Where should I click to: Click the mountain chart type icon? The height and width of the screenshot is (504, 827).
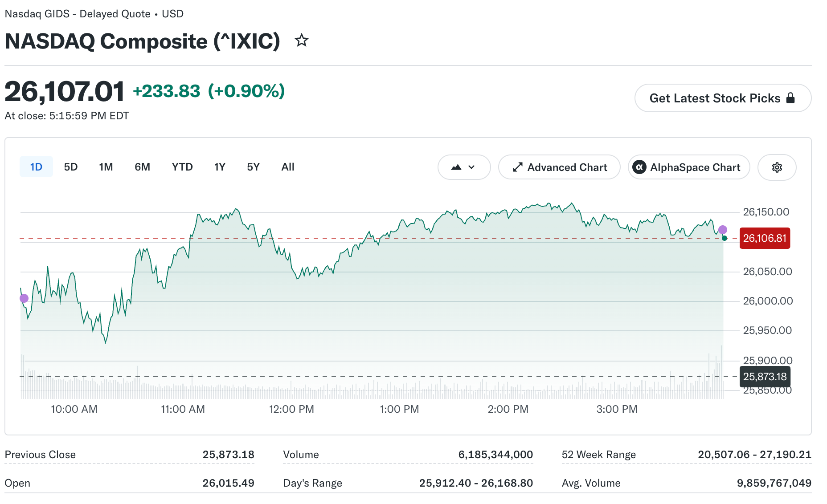click(x=456, y=167)
